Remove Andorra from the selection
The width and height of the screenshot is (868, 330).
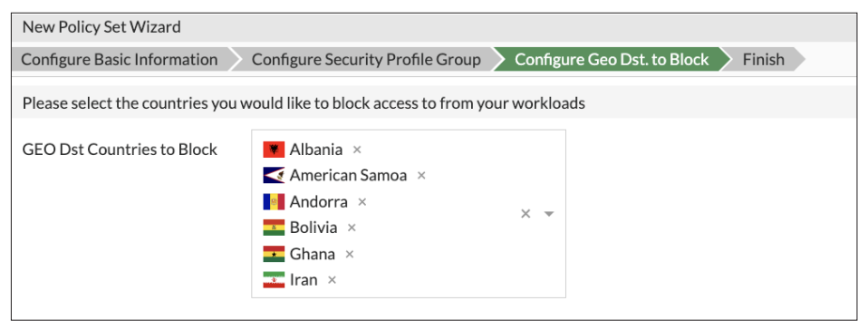pyautogui.click(x=362, y=202)
